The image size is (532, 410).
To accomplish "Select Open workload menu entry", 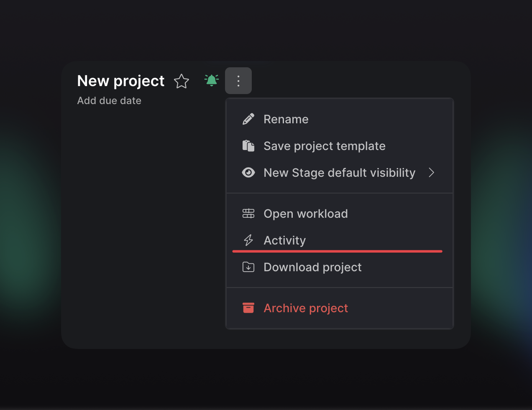I will 340,214.
